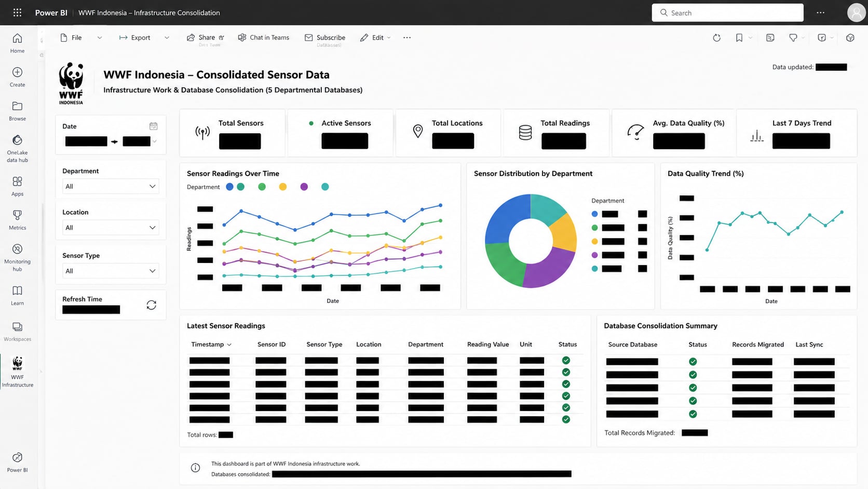Image resolution: width=868 pixels, height=489 pixels.
Task: Click the Records Migrated column header
Action: coord(758,345)
